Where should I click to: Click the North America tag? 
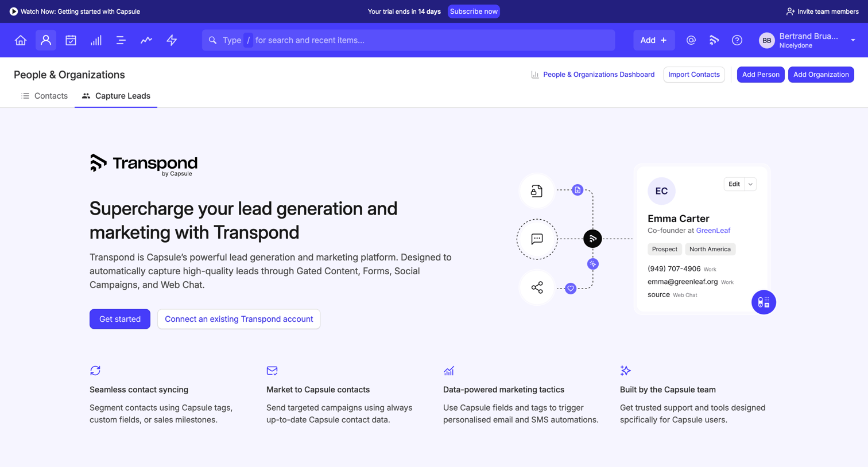[710, 249]
